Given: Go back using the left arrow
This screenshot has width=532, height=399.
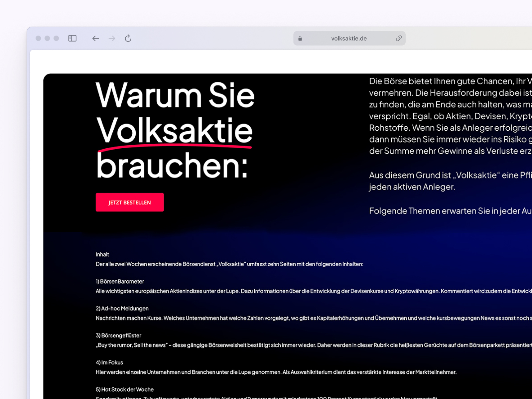Looking at the screenshot, I should tap(96, 39).
